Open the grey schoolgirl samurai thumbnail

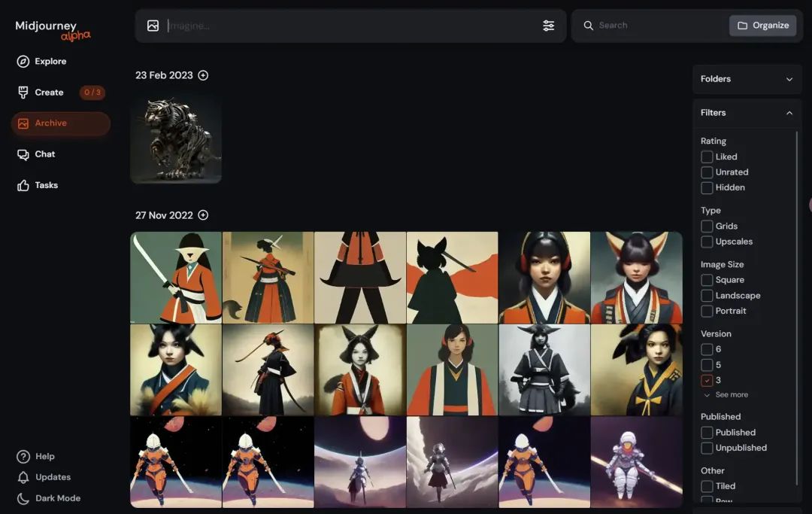click(544, 370)
